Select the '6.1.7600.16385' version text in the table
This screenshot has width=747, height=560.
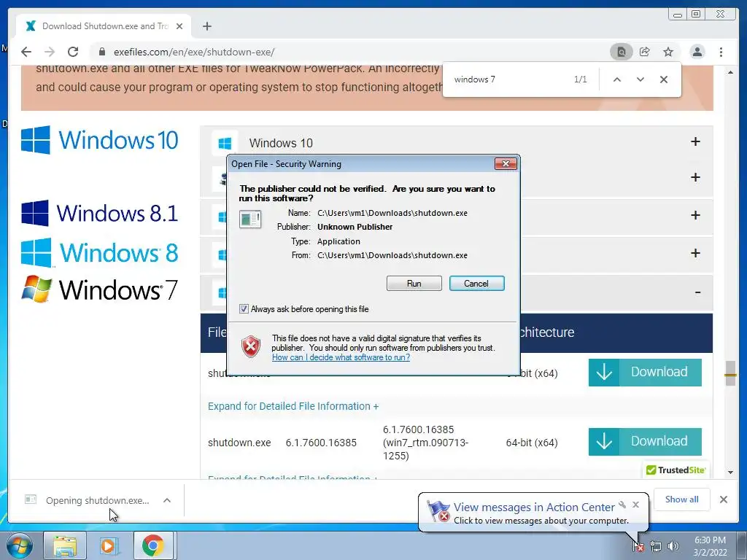[x=321, y=443]
